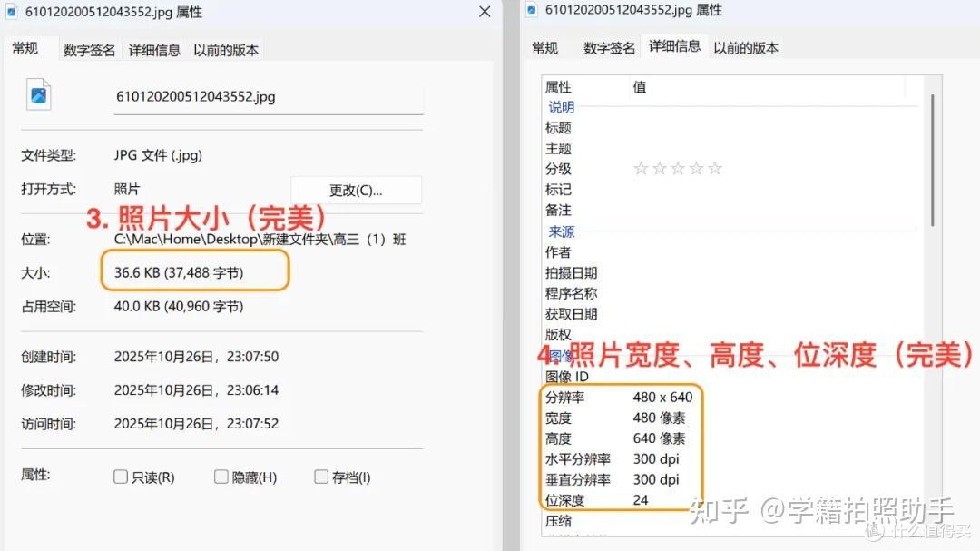980x551 pixels.
Task: Click the 创建时间 value 23:07:50
Action: point(196,357)
